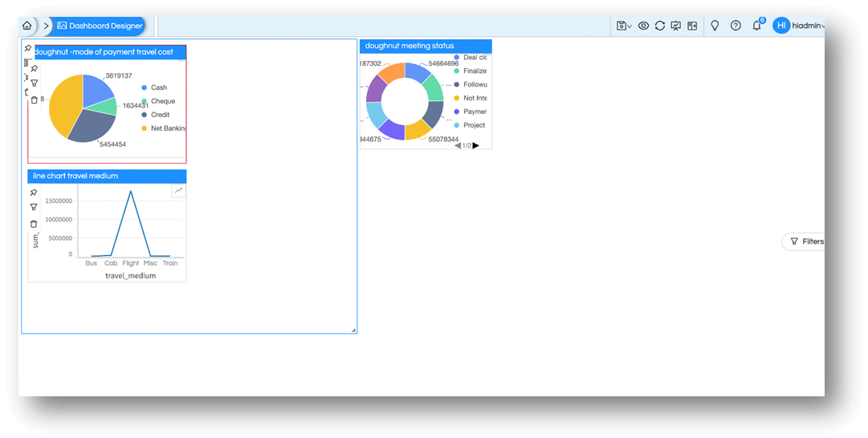Click the 55078344 data label

point(443,140)
